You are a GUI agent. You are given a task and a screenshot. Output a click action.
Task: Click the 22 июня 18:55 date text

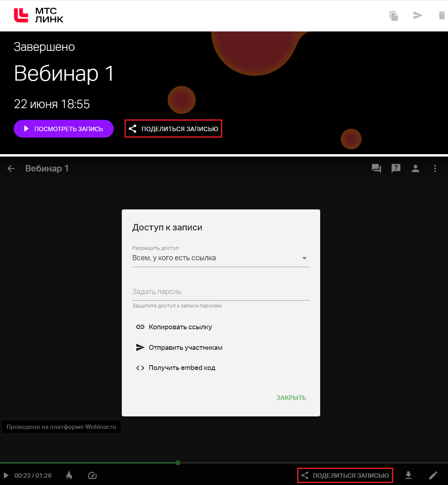click(x=52, y=105)
